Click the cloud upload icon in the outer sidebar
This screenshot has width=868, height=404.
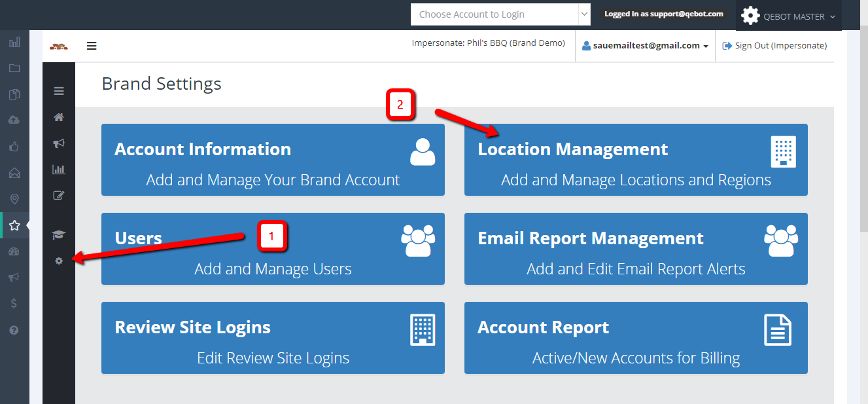pos(14,120)
